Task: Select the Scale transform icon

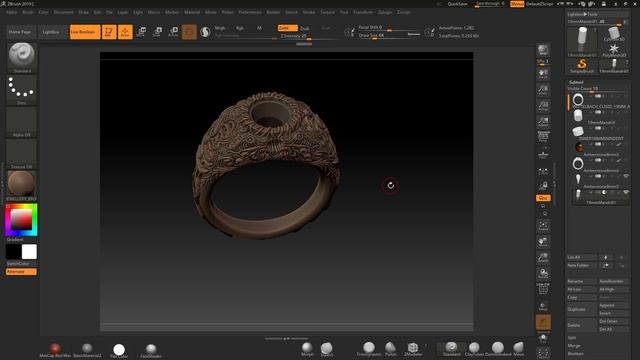Action: click(157, 32)
